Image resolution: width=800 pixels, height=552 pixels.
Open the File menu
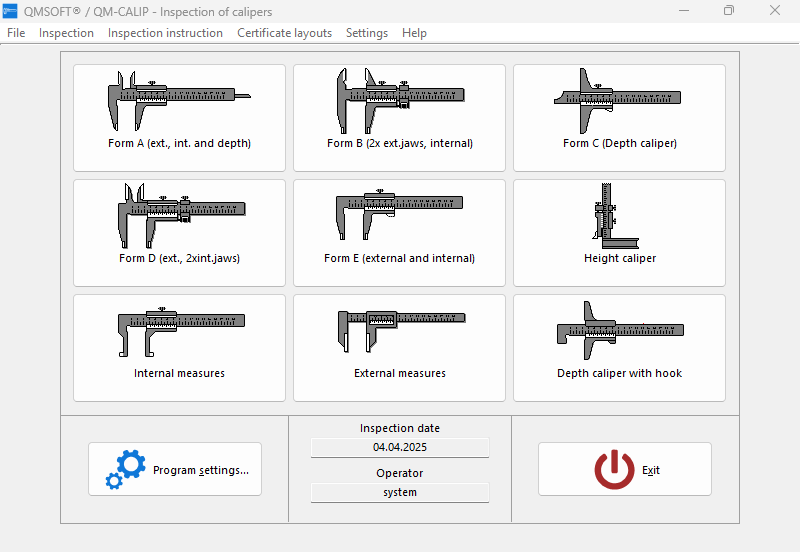click(x=16, y=33)
